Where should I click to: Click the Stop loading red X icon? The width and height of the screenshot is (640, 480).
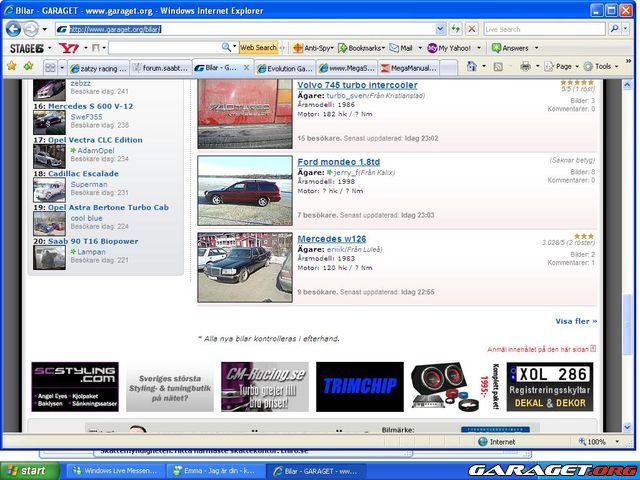[472, 29]
